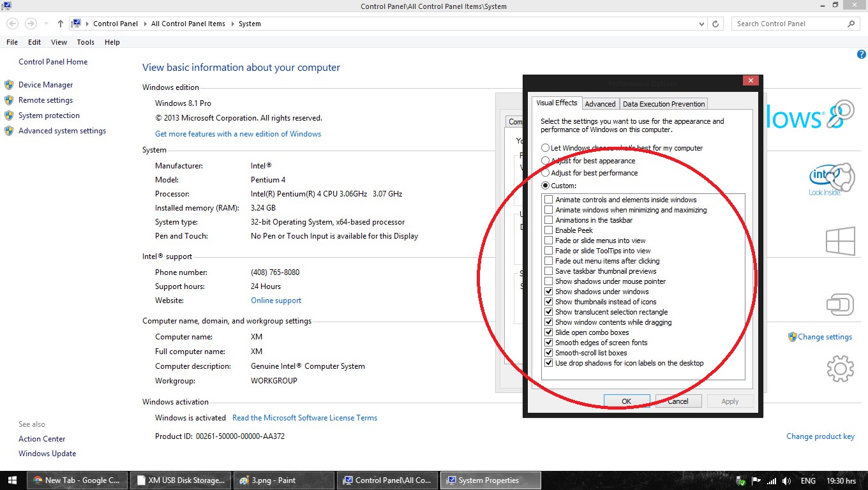Screen dimensions: 868x490
Task: Select the System Properties taskbar item
Action: pyautogui.click(x=491, y=480)
